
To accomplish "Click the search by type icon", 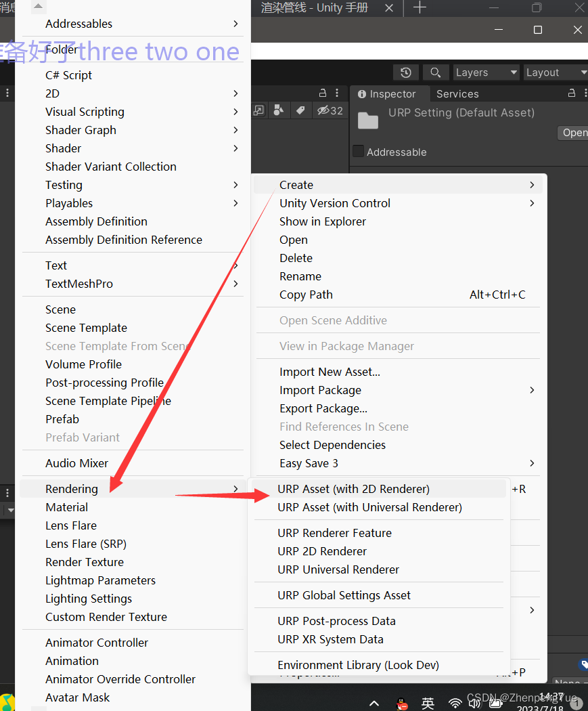I will (x=279, y=110).
